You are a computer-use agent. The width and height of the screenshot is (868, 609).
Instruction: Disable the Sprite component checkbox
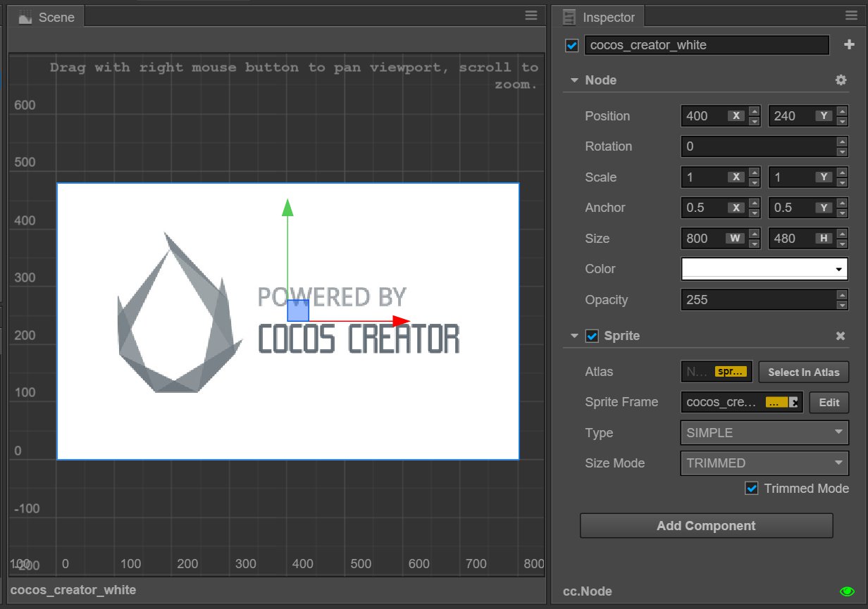tap(593, 336)
